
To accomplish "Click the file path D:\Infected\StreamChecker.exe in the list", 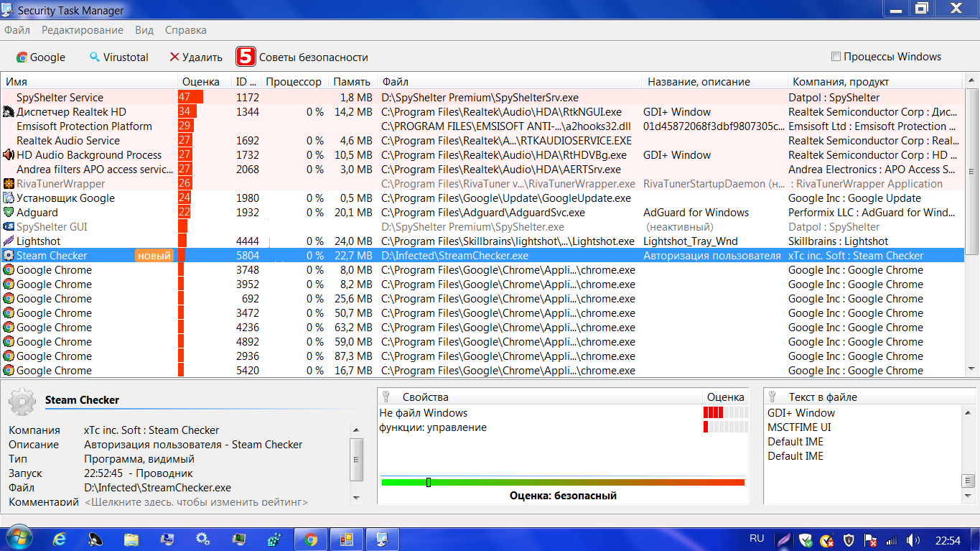I will 454,256.
